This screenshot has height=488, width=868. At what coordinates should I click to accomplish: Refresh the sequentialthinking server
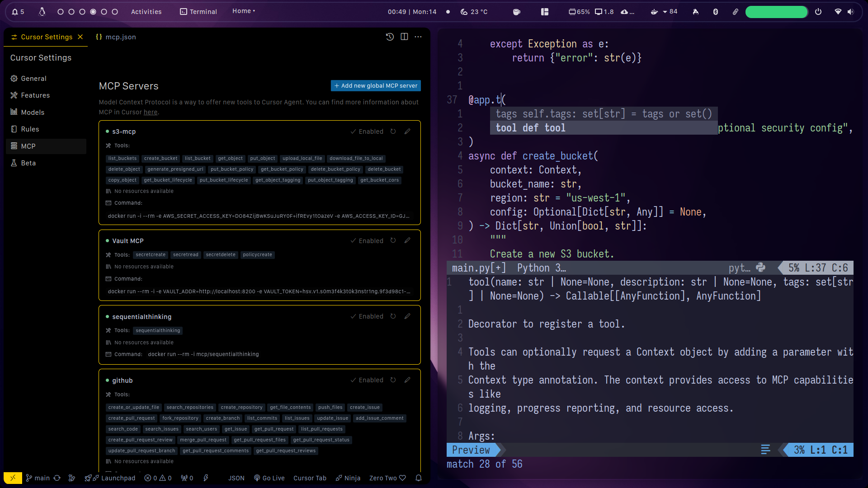[393, 316]
